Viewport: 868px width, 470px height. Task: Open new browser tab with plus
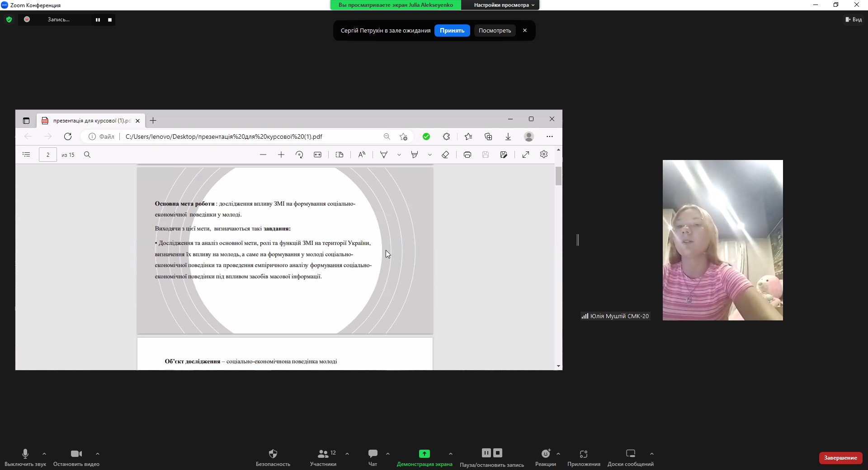pyautogui.click(x=153, y=121)
